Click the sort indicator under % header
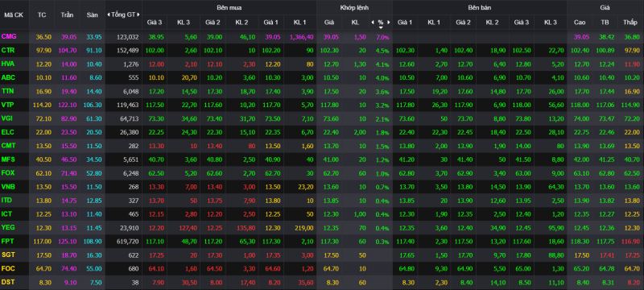The height and width of the screenshot is (290, 644). 381,27
